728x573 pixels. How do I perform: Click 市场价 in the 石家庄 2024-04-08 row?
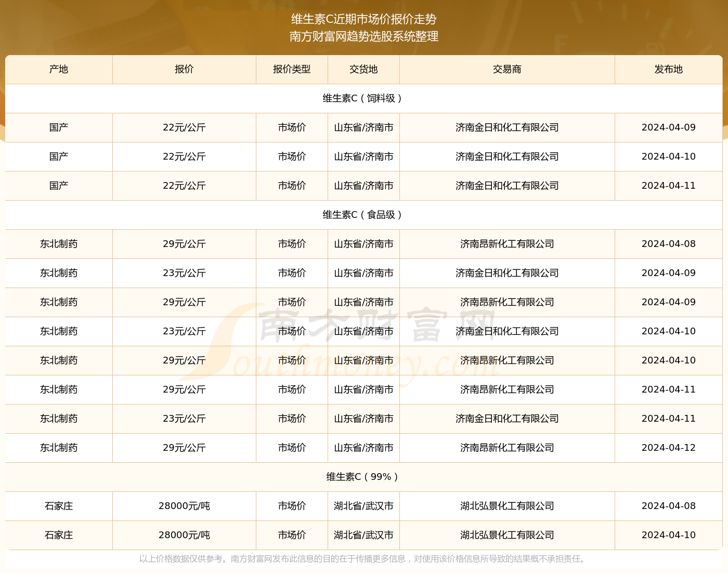[x=292, y=506]
